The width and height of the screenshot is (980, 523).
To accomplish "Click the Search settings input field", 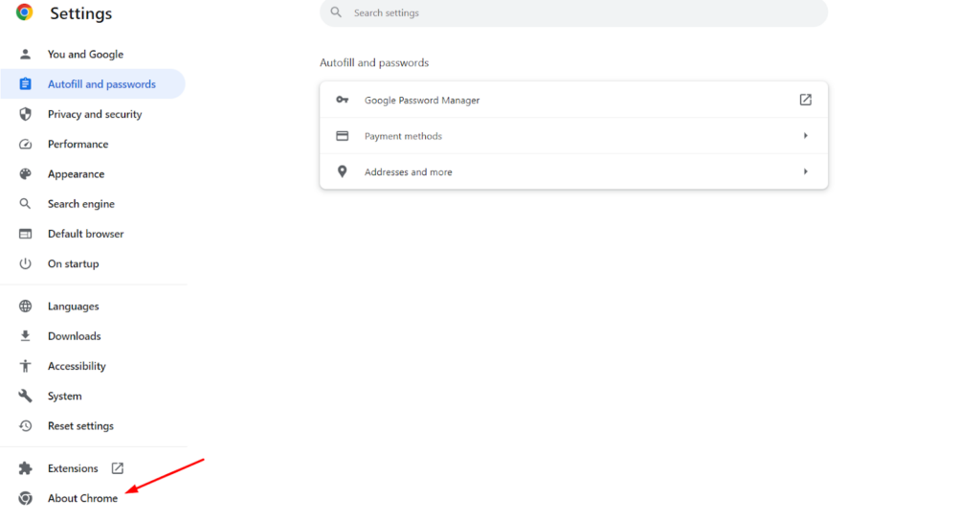I will click(574, 13).
